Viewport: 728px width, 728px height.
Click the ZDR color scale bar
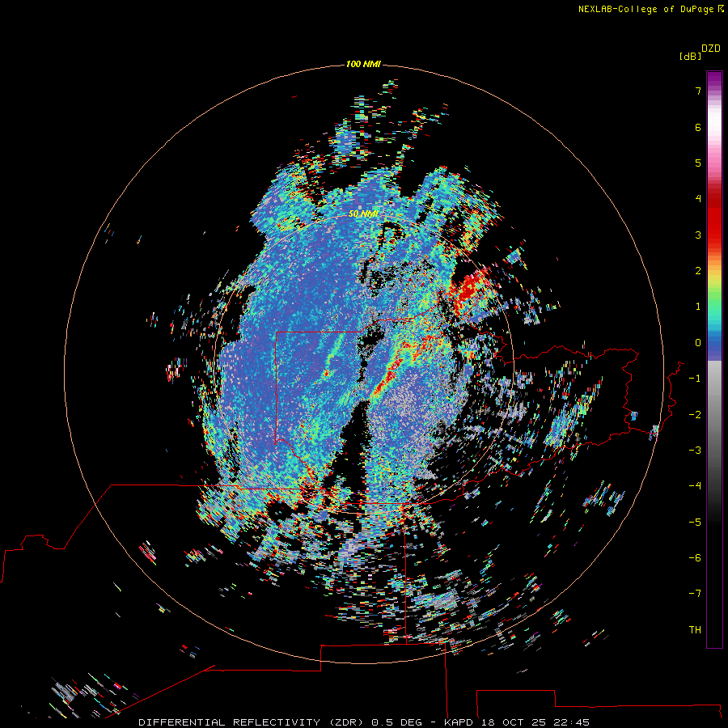[714, 359]
